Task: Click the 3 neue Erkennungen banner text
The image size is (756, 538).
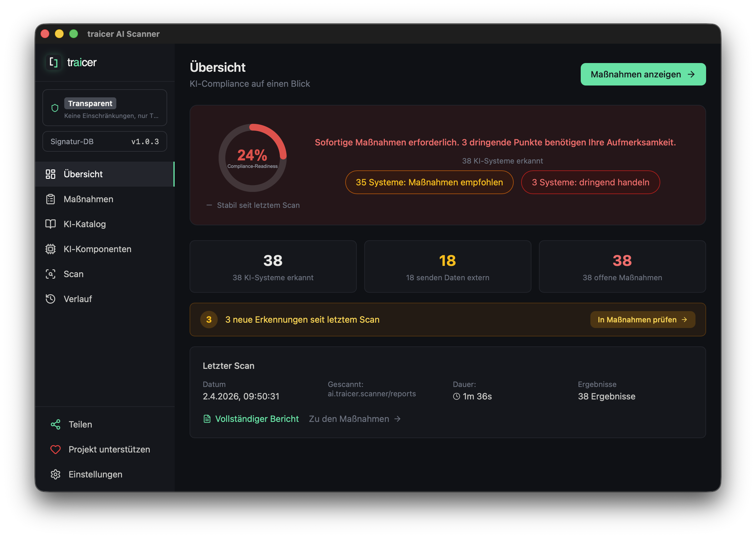Action: (x=302, y=320)
